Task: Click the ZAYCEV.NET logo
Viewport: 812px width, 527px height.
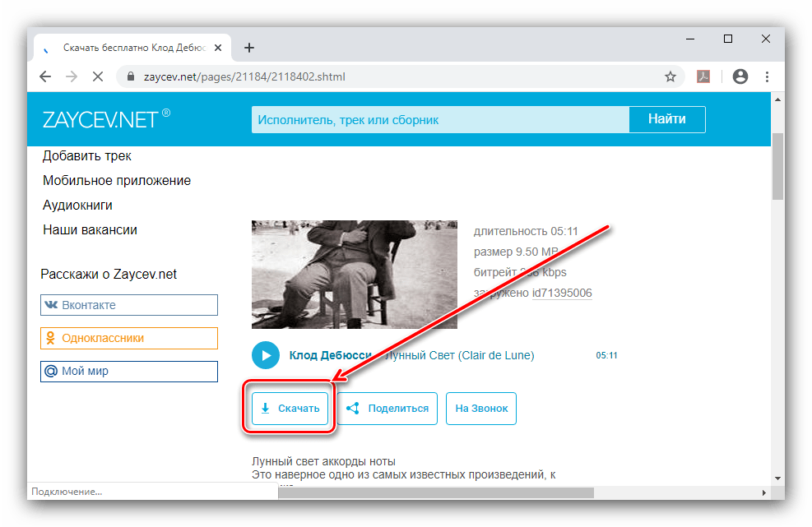Action: pos(106,119)
